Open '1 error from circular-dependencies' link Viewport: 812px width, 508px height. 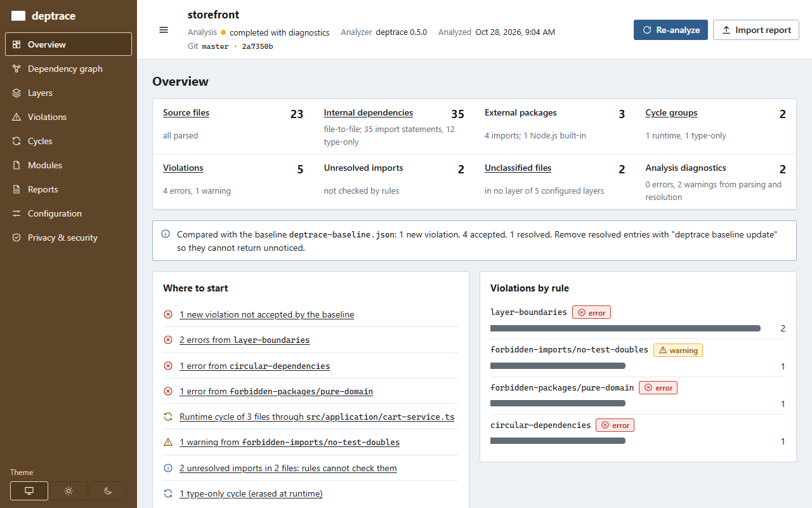[254, 366]
